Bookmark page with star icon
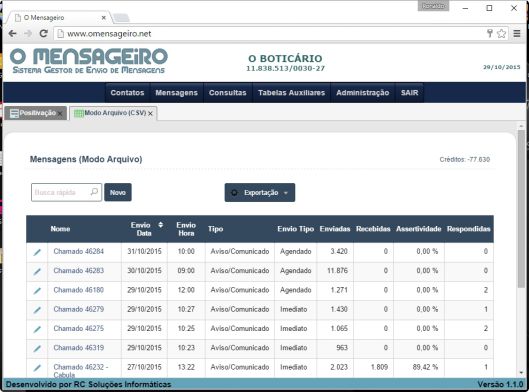The image size is (529, 392). tap(501, 33)
